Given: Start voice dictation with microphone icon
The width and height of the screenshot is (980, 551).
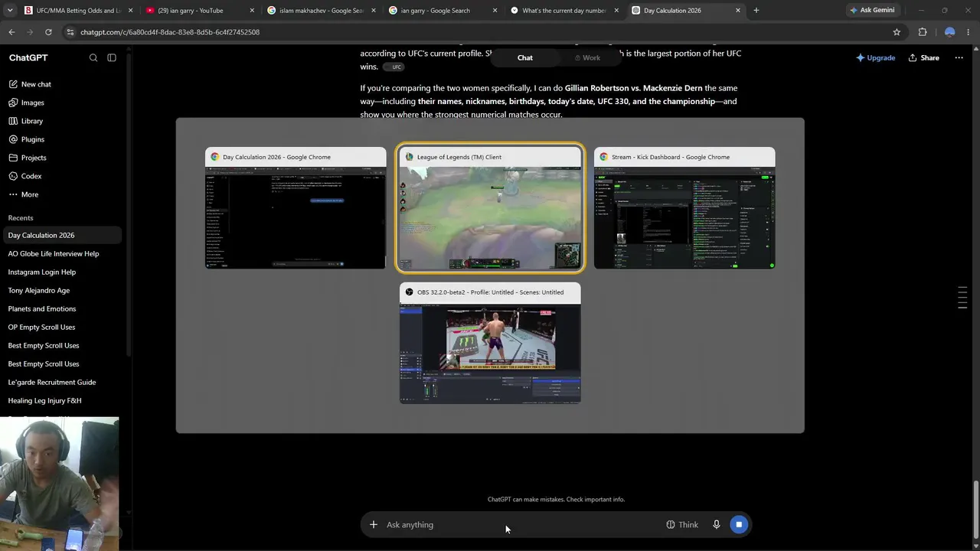Looking at the screenshot, I should click(x=717, y=525).
